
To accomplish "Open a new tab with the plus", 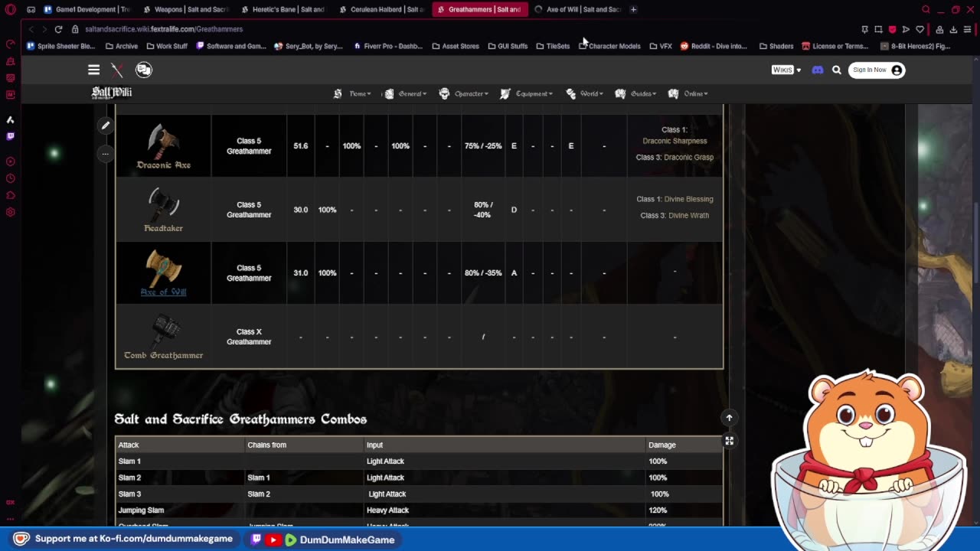I will coord(633,9).
